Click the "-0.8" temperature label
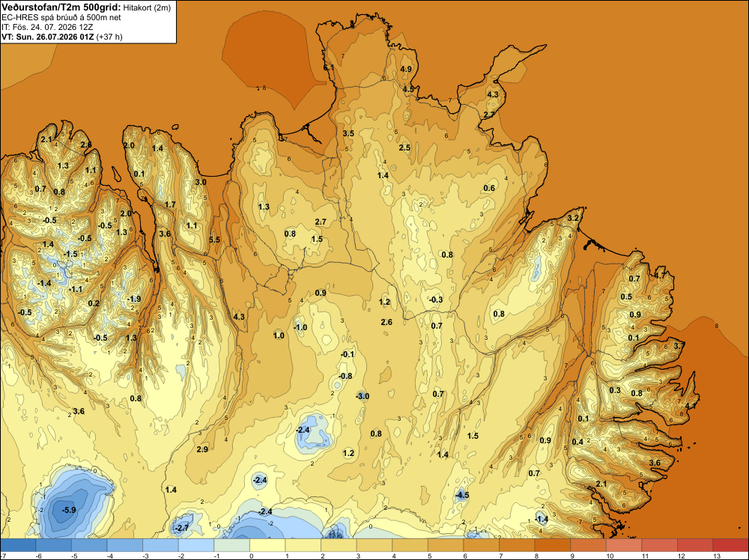This screenshot has height=560, width=749. (345, 376)
